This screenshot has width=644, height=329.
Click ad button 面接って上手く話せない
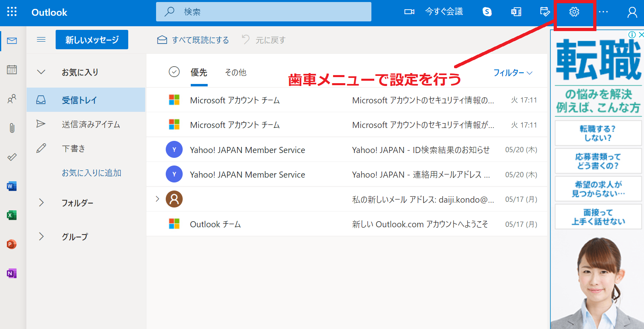(x=598, y=217)
